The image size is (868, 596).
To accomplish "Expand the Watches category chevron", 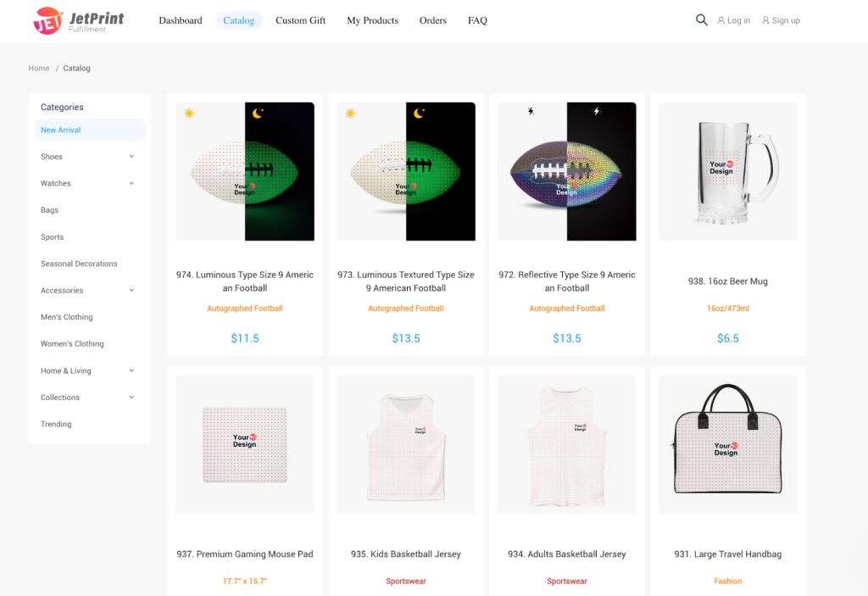I will (131, 183).
